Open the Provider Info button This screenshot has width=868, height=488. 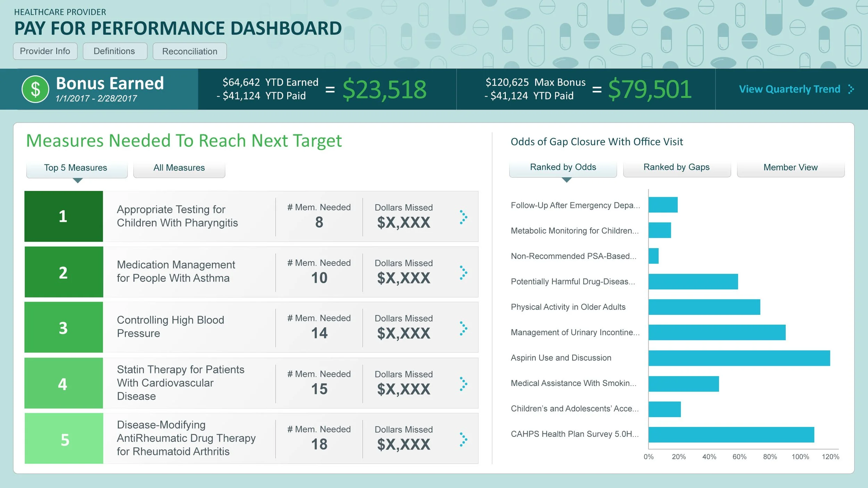click(x=45, y=51)
